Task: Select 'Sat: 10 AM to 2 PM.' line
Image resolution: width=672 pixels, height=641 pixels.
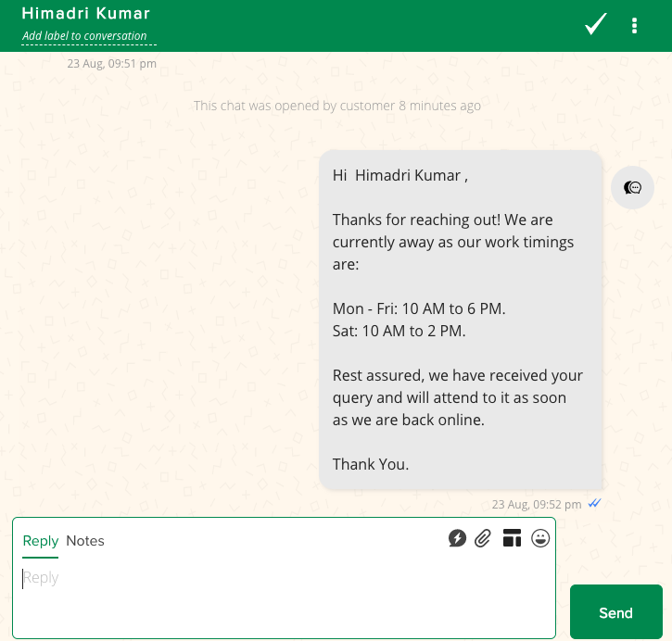Action: [x=399, y=331]
